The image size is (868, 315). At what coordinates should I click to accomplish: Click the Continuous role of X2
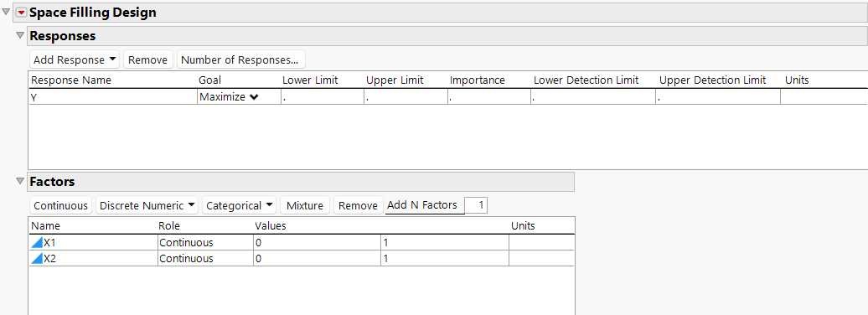tap(205, 259)
